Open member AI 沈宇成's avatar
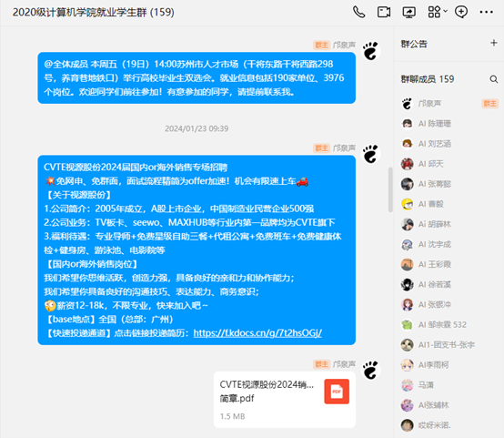The width and height of the screenshot is (504, 438). click(407, 244)
